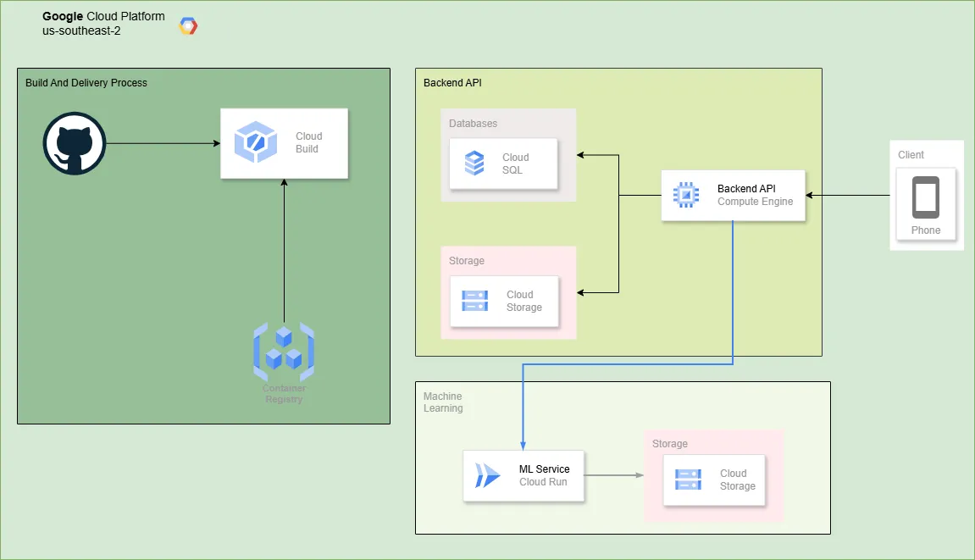
Task: Click the "Cloud Build" text label
Action: click(308, 142)
